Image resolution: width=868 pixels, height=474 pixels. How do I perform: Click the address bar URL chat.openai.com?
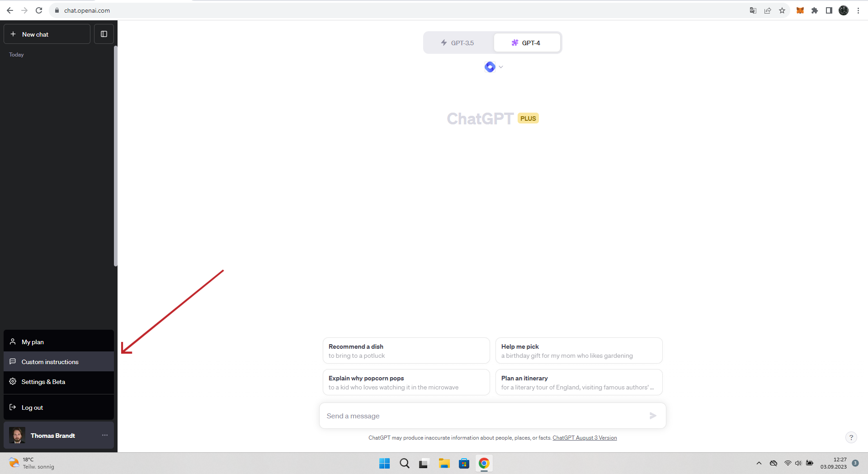pos(87,10)
